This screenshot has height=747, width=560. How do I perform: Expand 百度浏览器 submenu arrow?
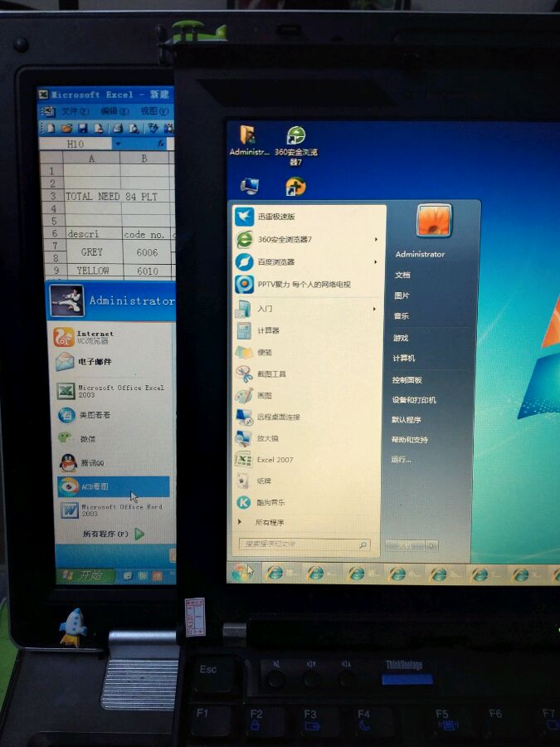pyautogui.click(x=376, y=262)
